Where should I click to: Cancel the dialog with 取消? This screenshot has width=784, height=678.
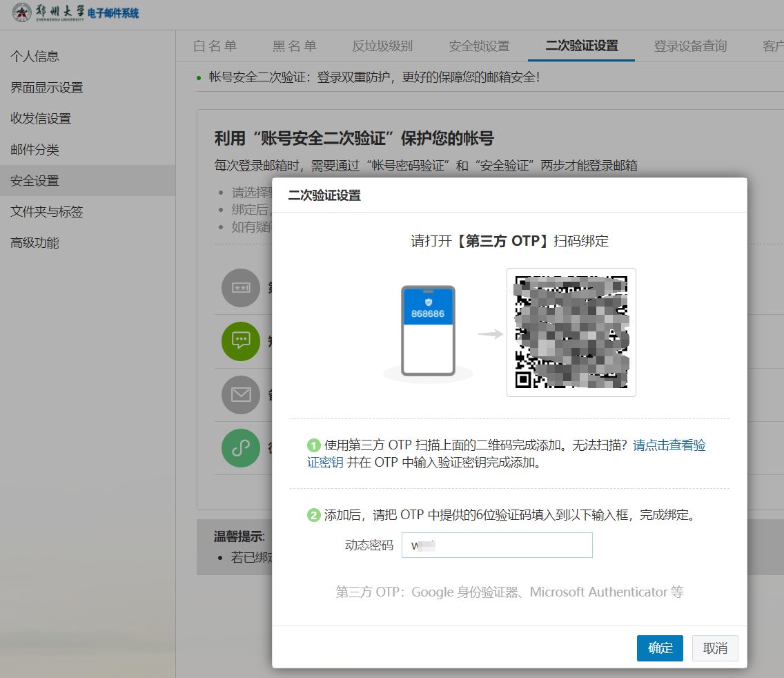pos(715,648)
